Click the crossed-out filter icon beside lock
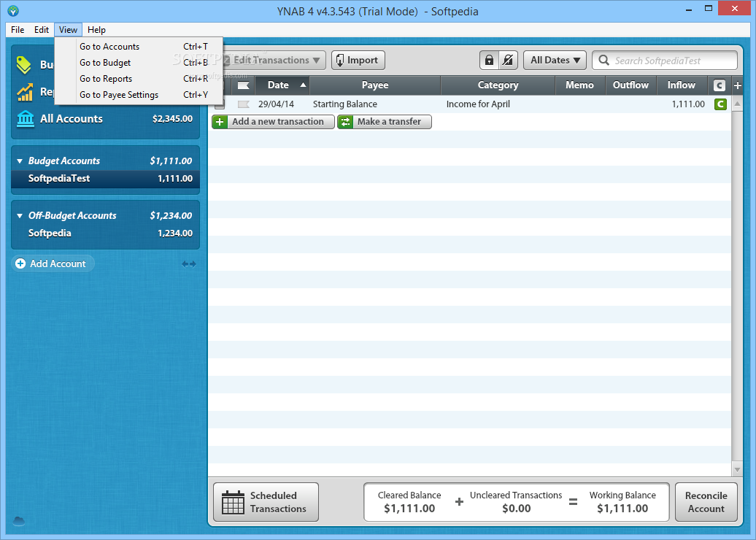 pos(508,61)
